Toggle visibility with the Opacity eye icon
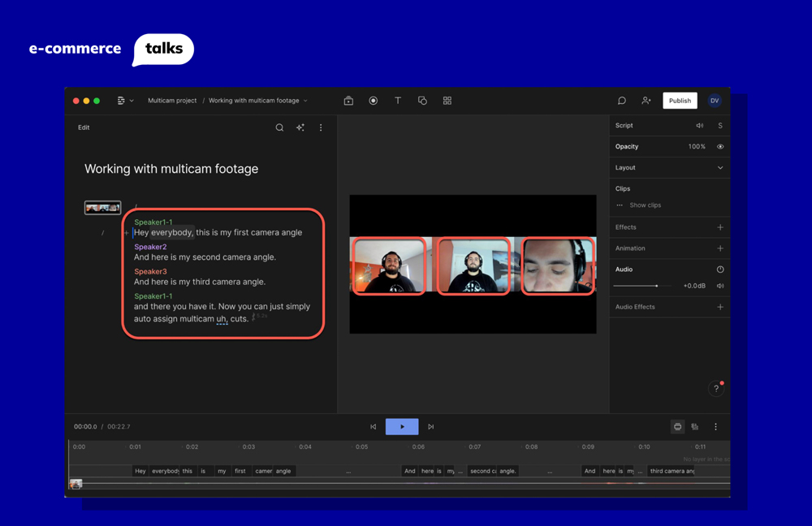The width and height of the screenshot is (812, 526). [719, 146]
